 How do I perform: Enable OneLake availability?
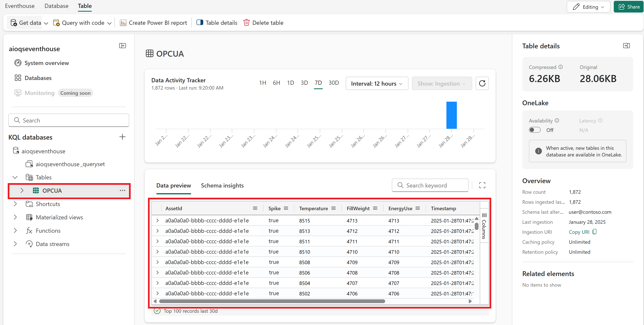point(535,130)
